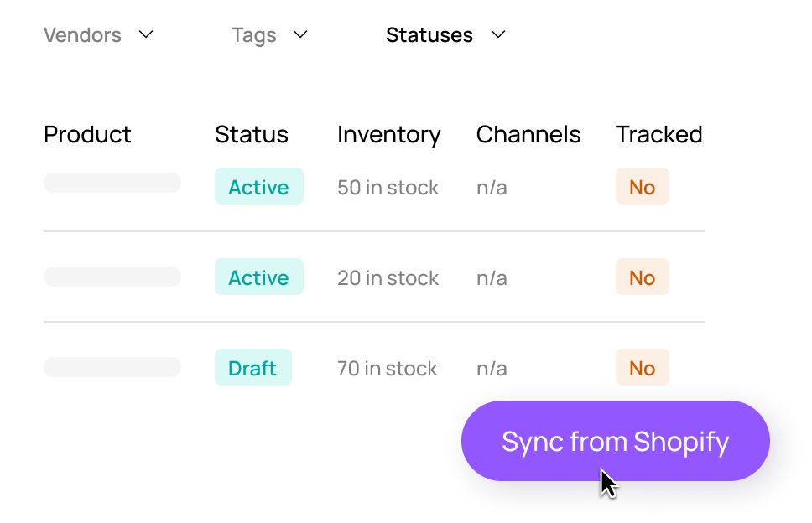Select the second Active status badge
Viewport: 812px width, 523px height.
coord(258,277)
